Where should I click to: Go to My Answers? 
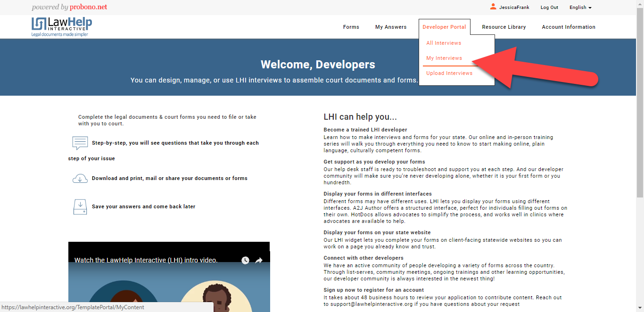pyautogui.click(x=391, y=27)
